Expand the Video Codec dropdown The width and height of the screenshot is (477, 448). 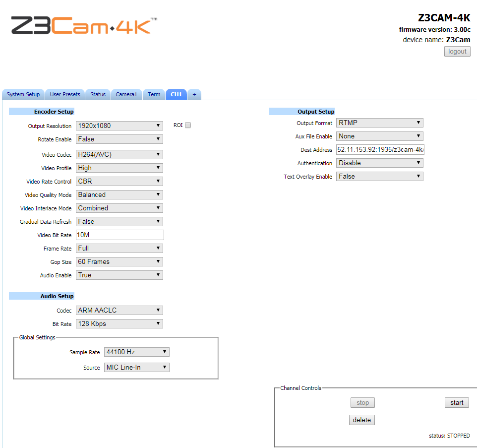coord(119,155)
